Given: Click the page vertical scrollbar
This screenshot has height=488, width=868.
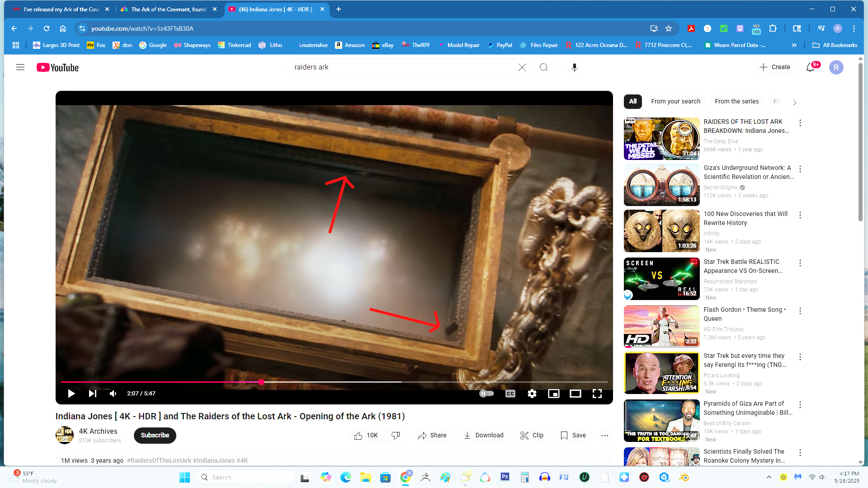Looking at the screenshot, I should (x=860, y=142).
